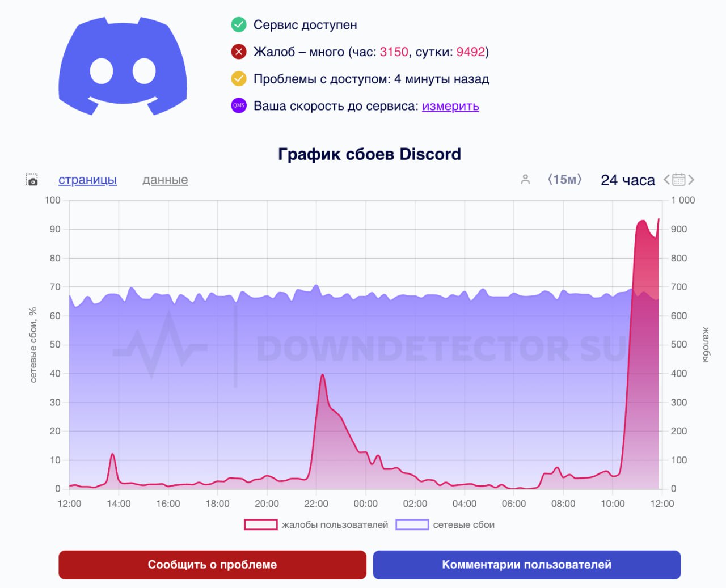
Task: Click the «измерить» speed link
Action: (x=450, y=106)
